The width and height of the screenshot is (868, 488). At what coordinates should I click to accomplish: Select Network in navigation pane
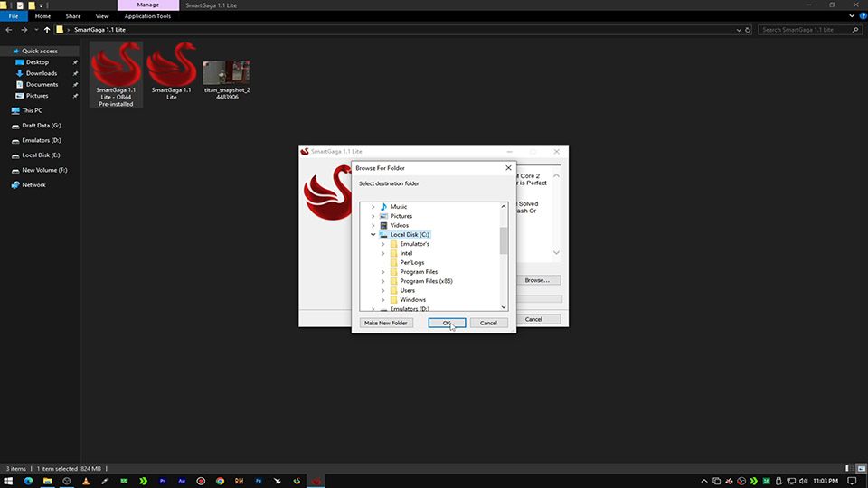pos(33,185)
